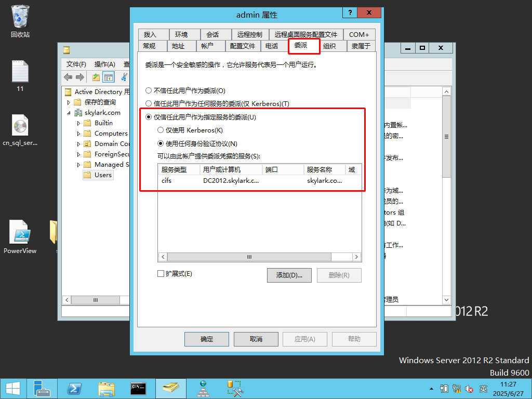Open the '操作(A)' menu
532x399 pixels.
(x=104, y=64)
